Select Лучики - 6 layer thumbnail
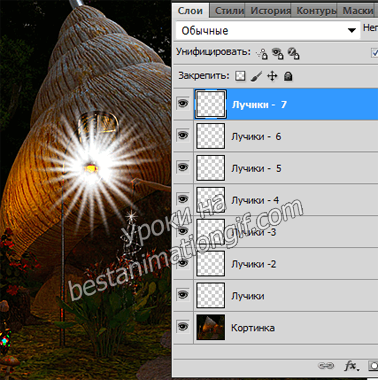The width and height of the screenshot is (378, 380). pyautogui.click(x=211, y=136)
